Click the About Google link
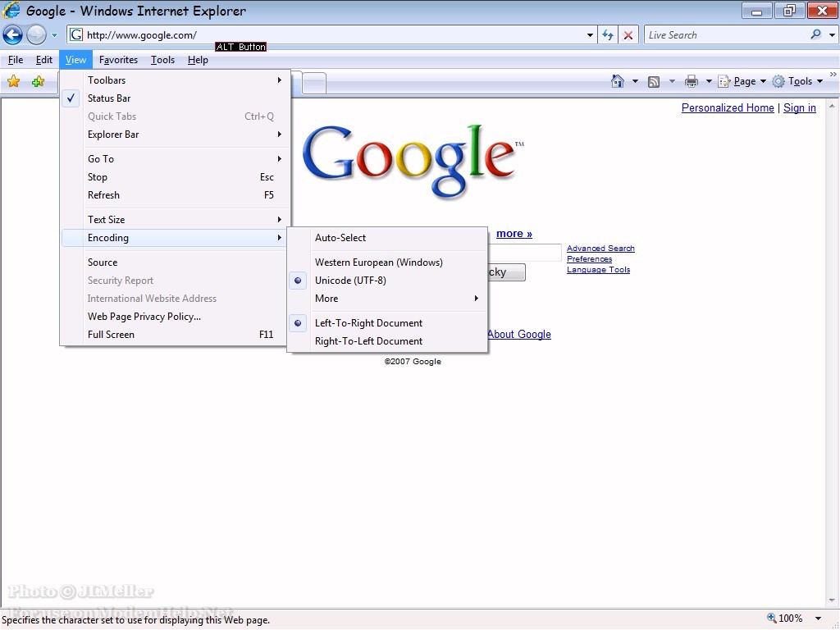Image resolution: width=840 pixels, height=630 pixels. (519, 335)
